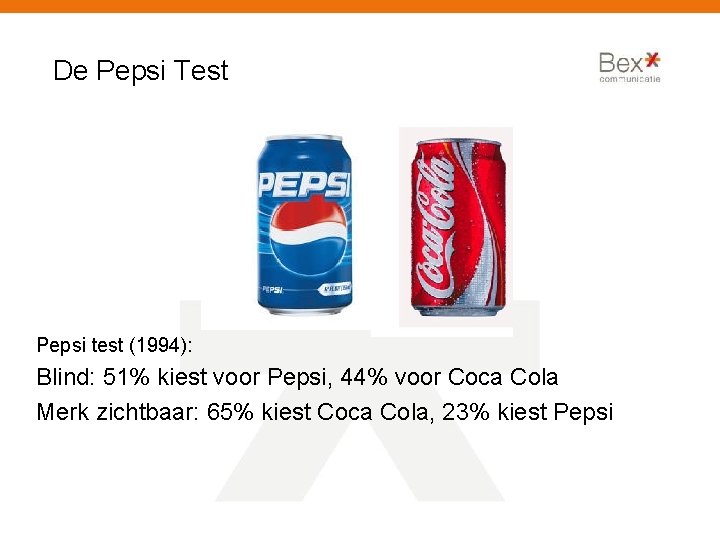Image resolution: width=720 pixels, height=540 pixels.
Task: Click the '65%' figure in the last line
Action: click(230, 412)
